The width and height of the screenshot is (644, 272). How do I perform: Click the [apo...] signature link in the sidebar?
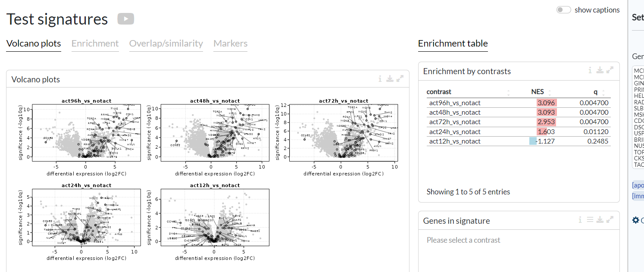pos(638,185)
